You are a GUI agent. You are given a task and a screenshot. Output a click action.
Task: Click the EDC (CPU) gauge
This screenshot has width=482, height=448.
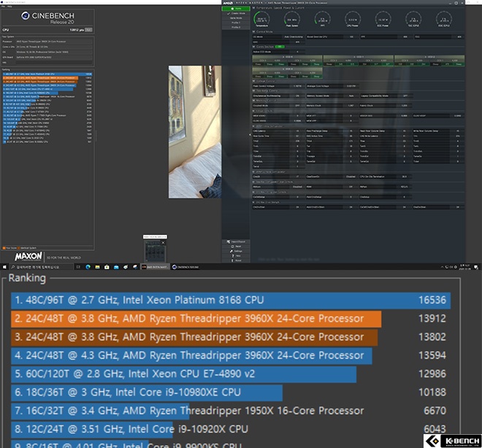[444, 20]
